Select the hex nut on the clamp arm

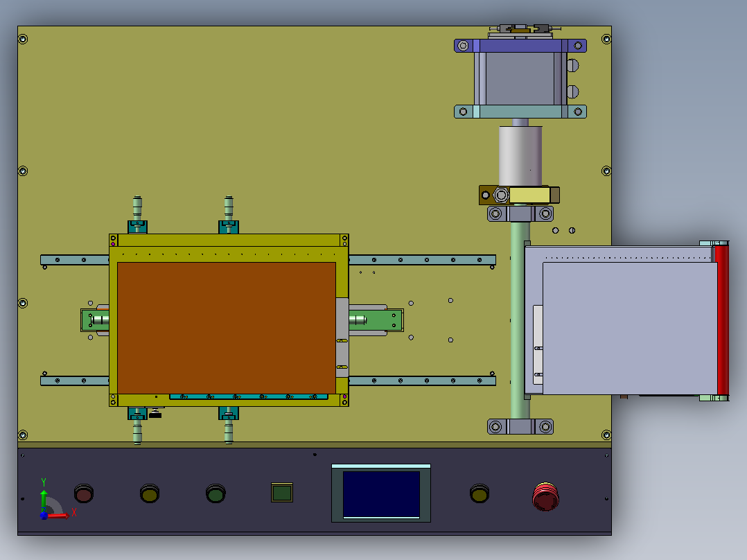[501, 195]
